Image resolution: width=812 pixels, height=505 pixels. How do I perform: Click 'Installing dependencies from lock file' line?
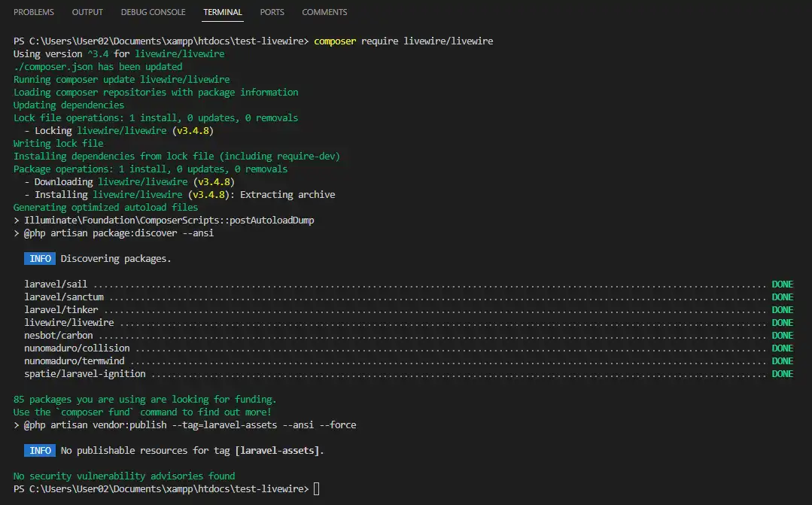tap(177, 156)
